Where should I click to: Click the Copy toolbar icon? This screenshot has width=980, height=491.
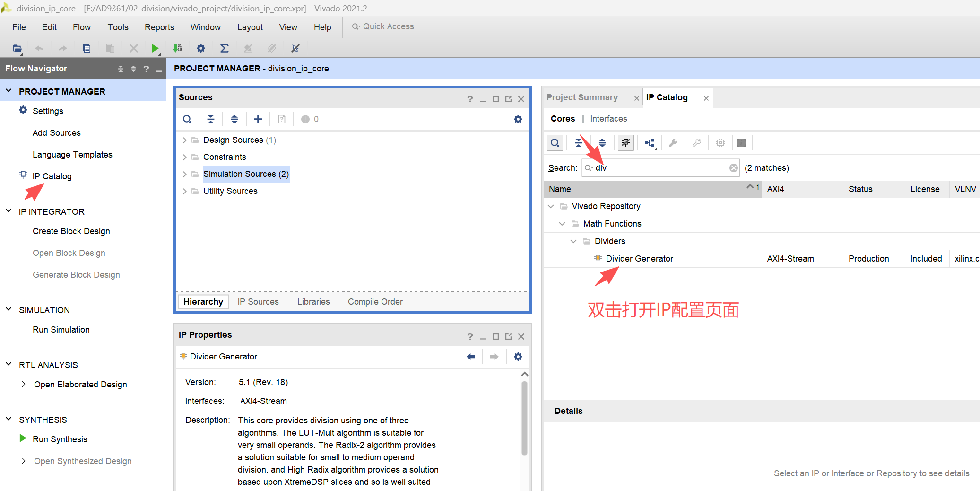[x=87, y=48]
